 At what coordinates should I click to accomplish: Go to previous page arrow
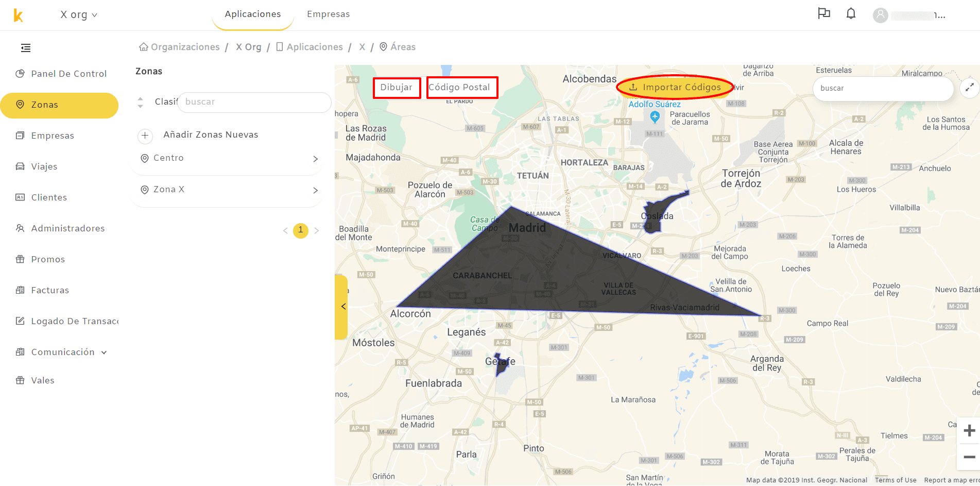(285, 230)
